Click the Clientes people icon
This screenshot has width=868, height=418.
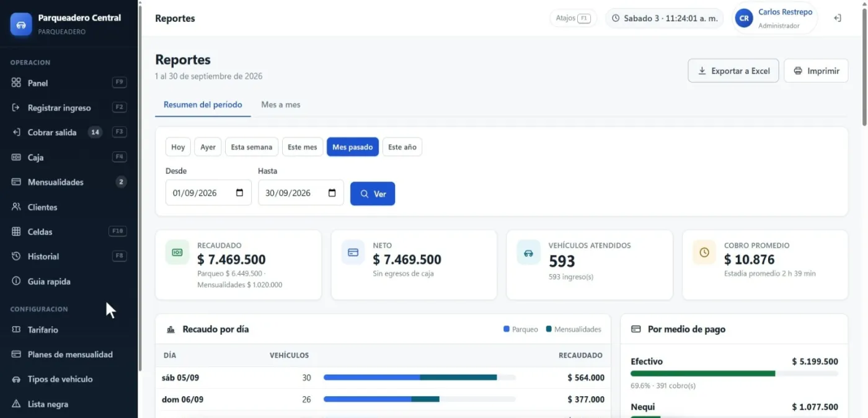(x=16, y=207)
